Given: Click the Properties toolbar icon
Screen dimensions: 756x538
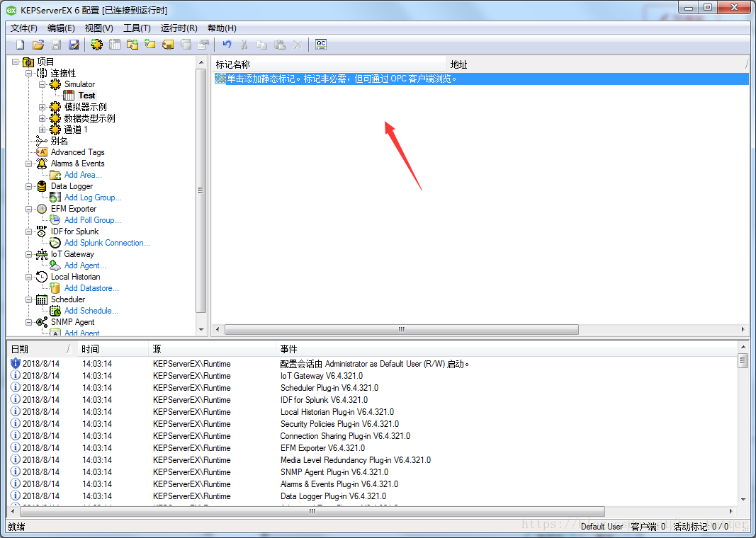Looking at the screenshot, I should point(203,45).
